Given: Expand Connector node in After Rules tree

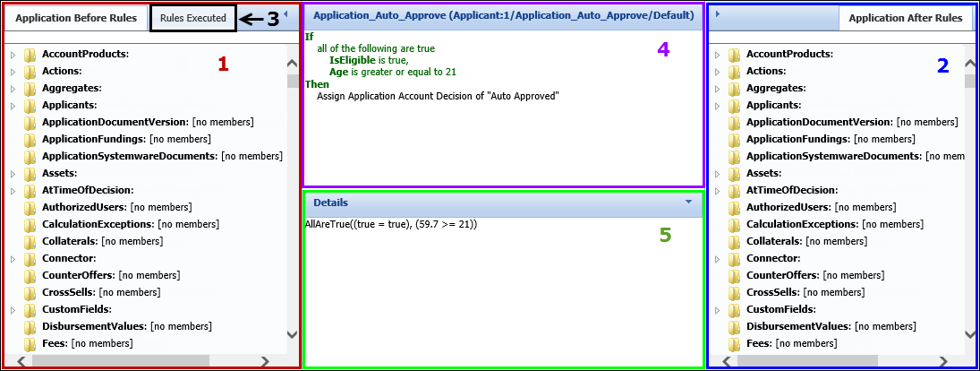Looking at the screenshot, I should tap(718, 258).
